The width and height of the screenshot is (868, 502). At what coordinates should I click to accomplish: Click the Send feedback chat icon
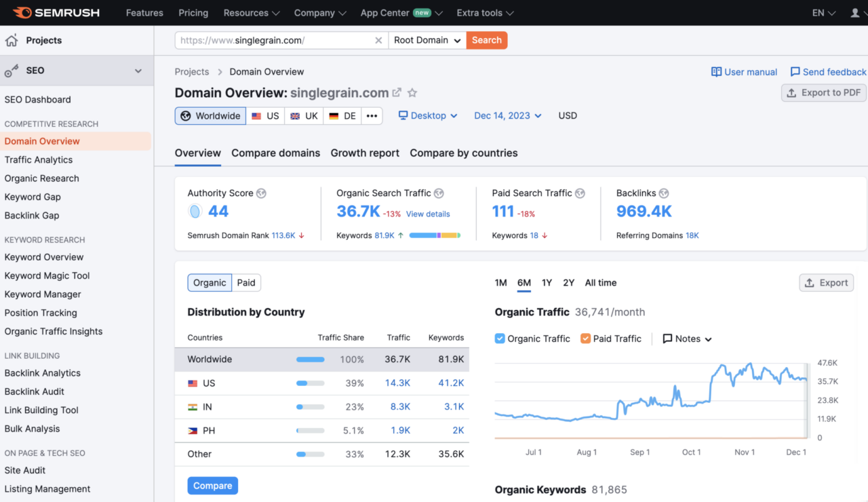click(x=795, y=72)
